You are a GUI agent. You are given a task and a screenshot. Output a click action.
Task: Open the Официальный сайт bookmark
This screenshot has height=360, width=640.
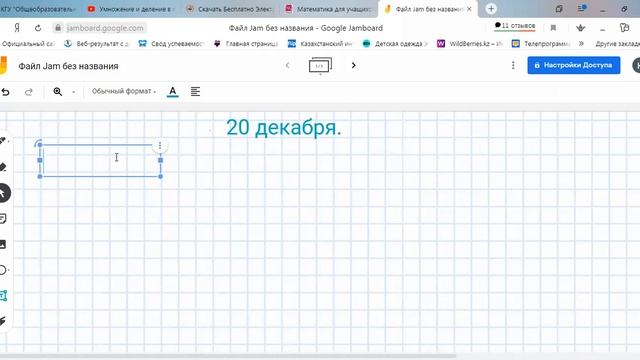(28, 44)
